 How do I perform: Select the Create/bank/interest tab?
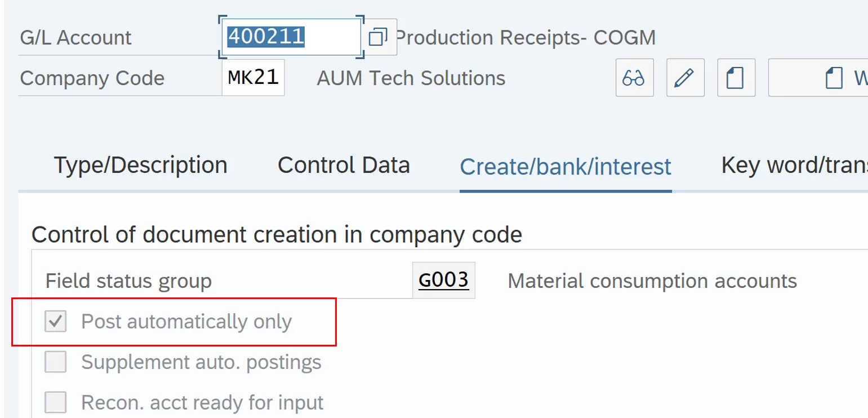click(566, 167)
